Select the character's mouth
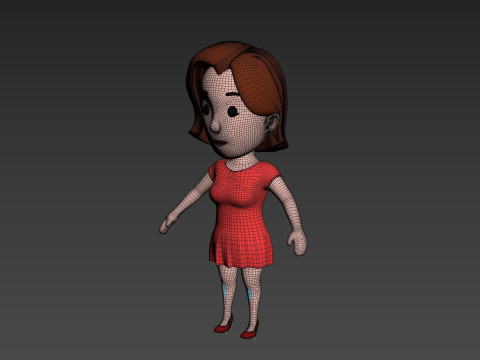 coord(220,143)
